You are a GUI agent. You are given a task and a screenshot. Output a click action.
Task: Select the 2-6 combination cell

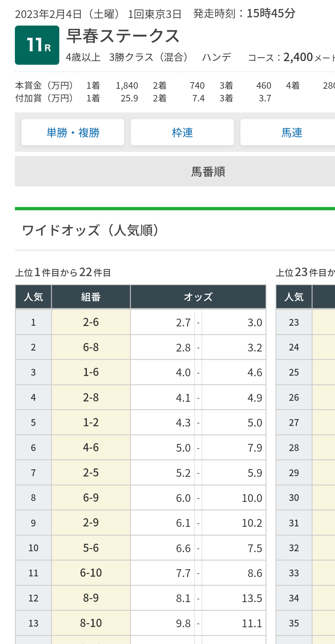pyautogui.click(x=91, y=322)
